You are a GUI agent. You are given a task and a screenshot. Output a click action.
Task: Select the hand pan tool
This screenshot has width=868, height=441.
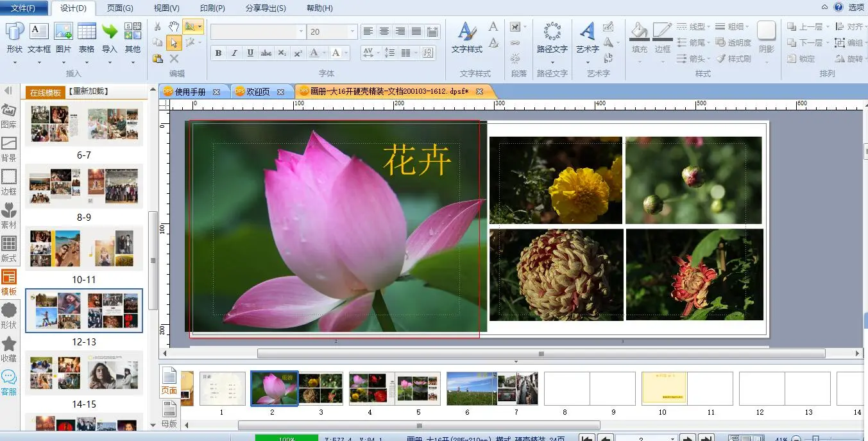click(174, 26)
